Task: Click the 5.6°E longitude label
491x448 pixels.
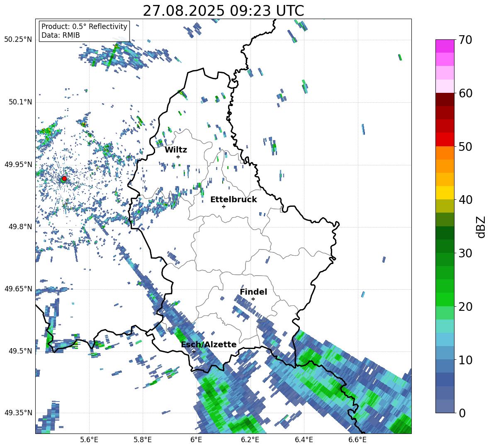Action: click(x=89, y=440)
